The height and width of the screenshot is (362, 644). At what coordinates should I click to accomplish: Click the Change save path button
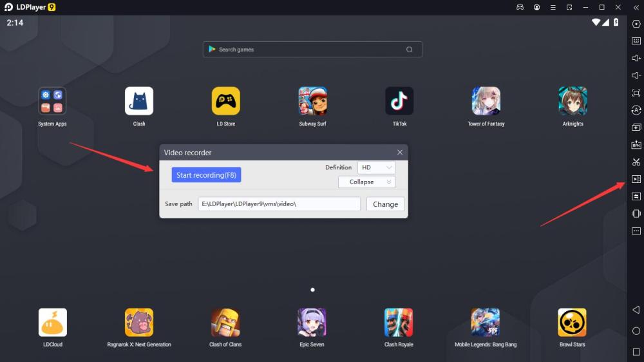click(385, 204)
